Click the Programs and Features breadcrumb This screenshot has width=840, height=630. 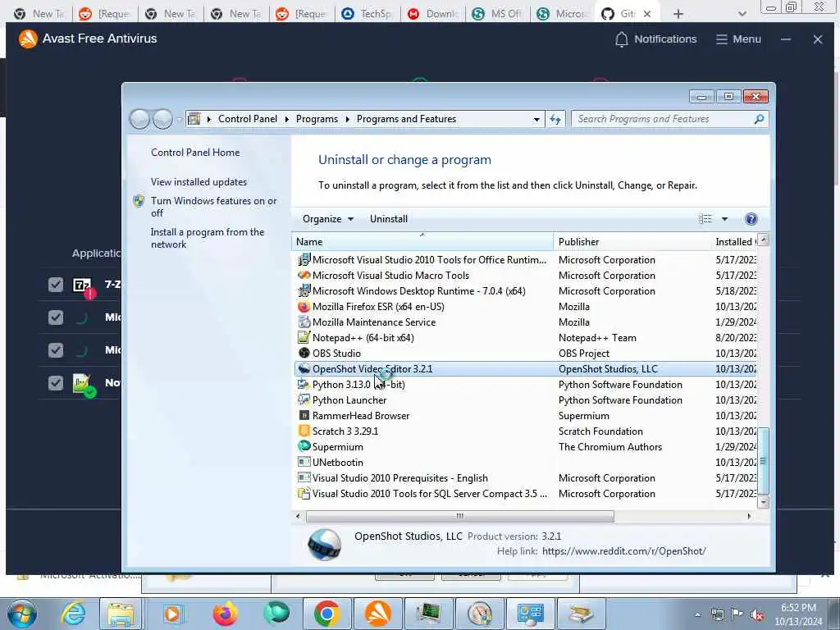pyautogui.click(x=406, y=119)
